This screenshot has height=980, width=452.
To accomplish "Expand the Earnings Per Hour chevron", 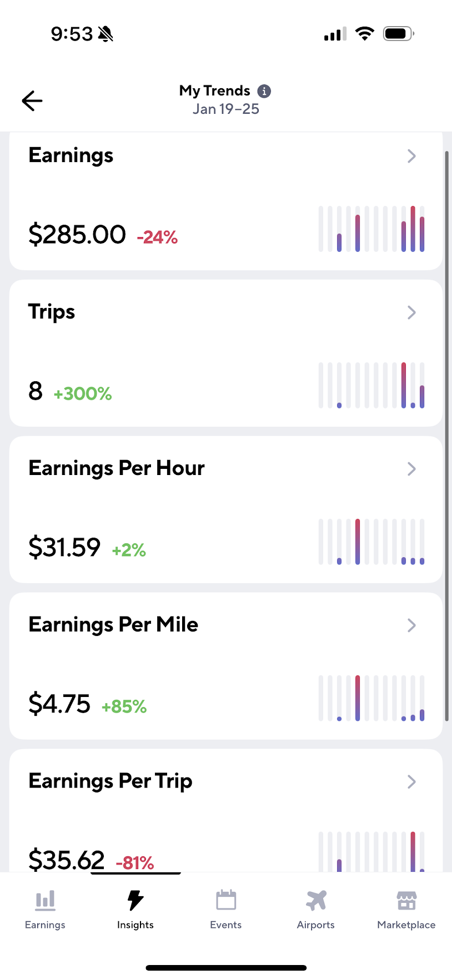I will 411,469.
